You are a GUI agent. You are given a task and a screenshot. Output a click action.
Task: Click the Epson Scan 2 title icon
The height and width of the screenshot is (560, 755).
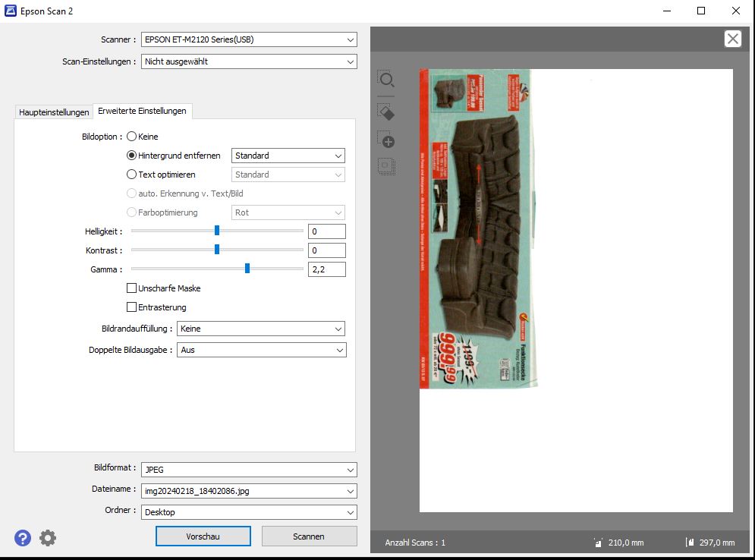coord(10,11)
